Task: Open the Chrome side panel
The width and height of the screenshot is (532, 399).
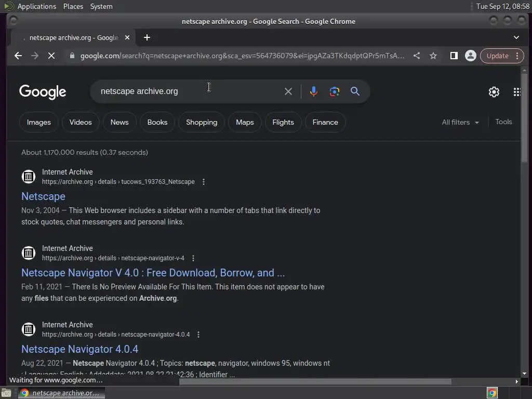Action: pos(454,56)
